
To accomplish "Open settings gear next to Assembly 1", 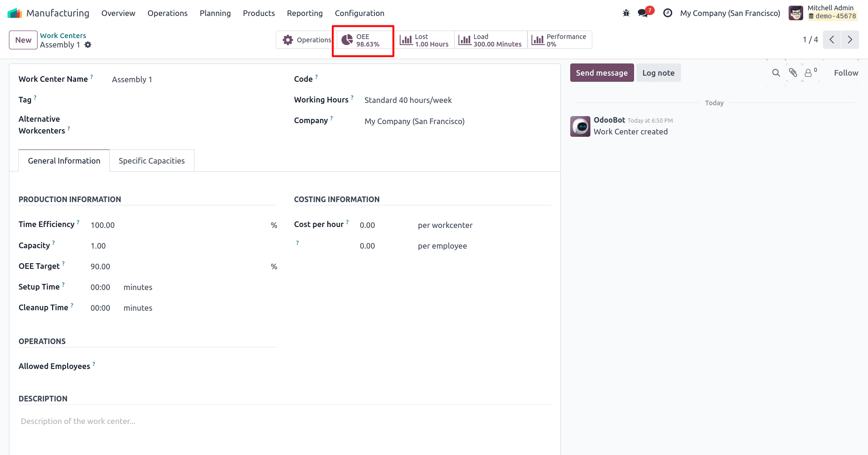I will (88, 45).
